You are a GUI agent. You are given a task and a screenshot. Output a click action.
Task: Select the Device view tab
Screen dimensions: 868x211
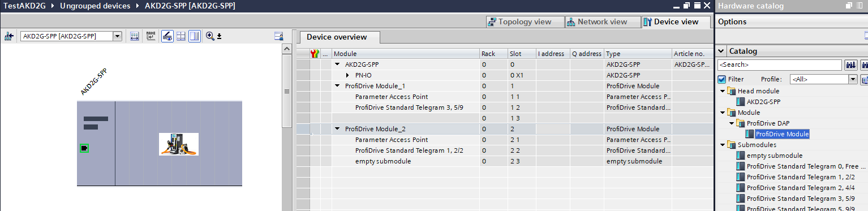click(x=677, y=22)
